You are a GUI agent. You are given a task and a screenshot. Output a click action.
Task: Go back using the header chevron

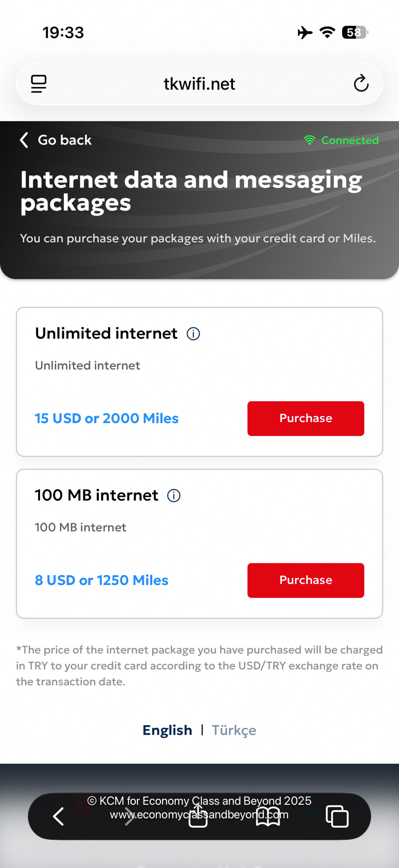click(x=24, y=140)
